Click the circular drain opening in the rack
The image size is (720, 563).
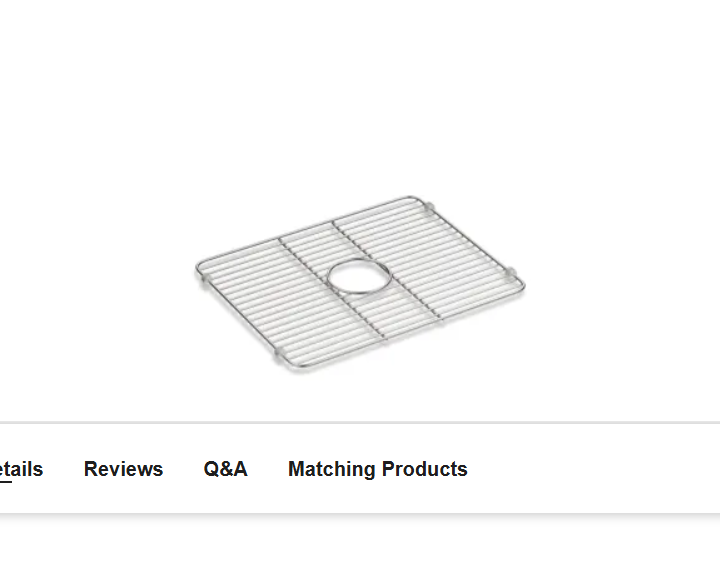(360, 276)
